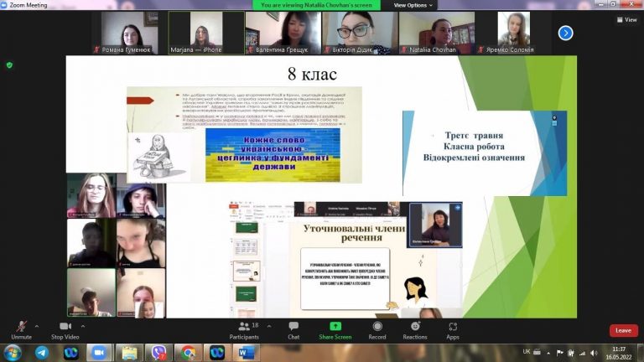The width and height of the screenshot is (644, 362).
Task: Click the green encryption shield icon
Action: (x=9, y=65)
